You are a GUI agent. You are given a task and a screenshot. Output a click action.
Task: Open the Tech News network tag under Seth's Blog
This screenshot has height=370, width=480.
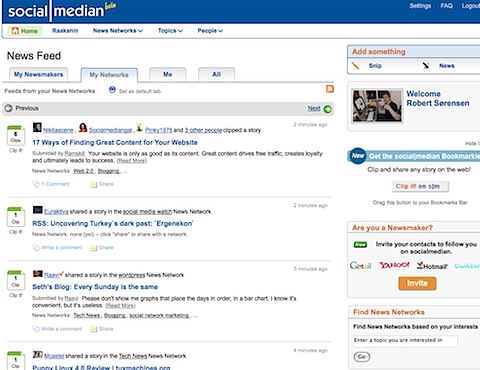[x=87, y=315]
